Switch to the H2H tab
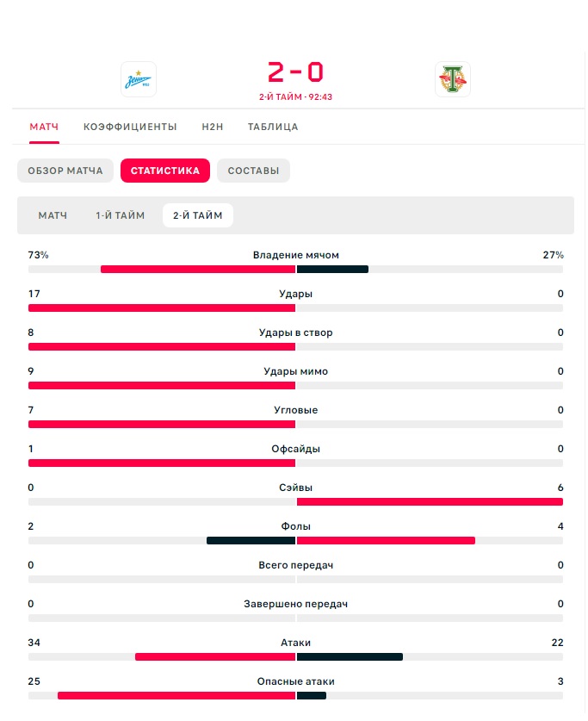Screen dimensions: 588x721 point(213,127)
